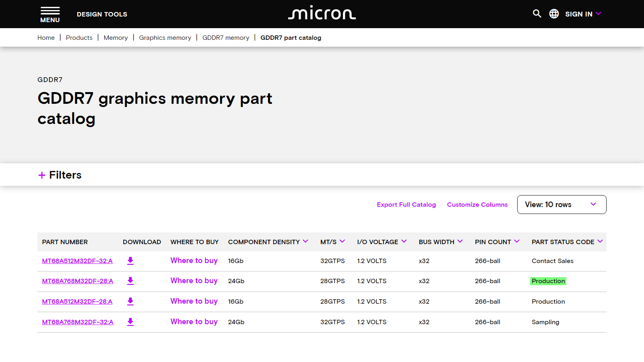The width and height of the screenshot is (644, 362).
Task: Click the search magnifier icon
Action: pos(537,14)
